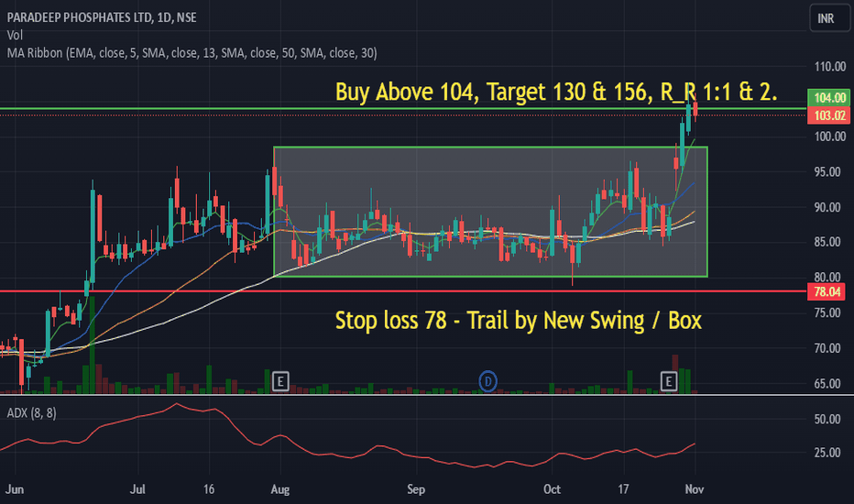Click the Jun date label on time axis
854x504 pixels.
coord(15,489)
